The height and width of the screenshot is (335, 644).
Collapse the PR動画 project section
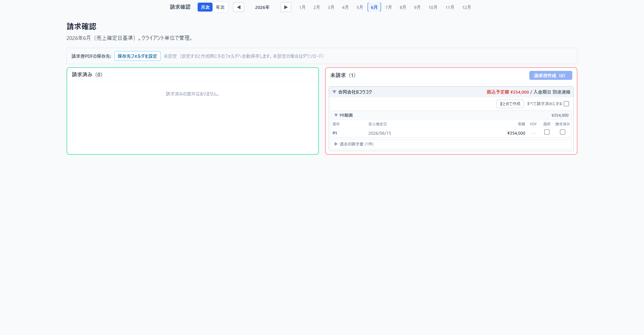(336, 115)
